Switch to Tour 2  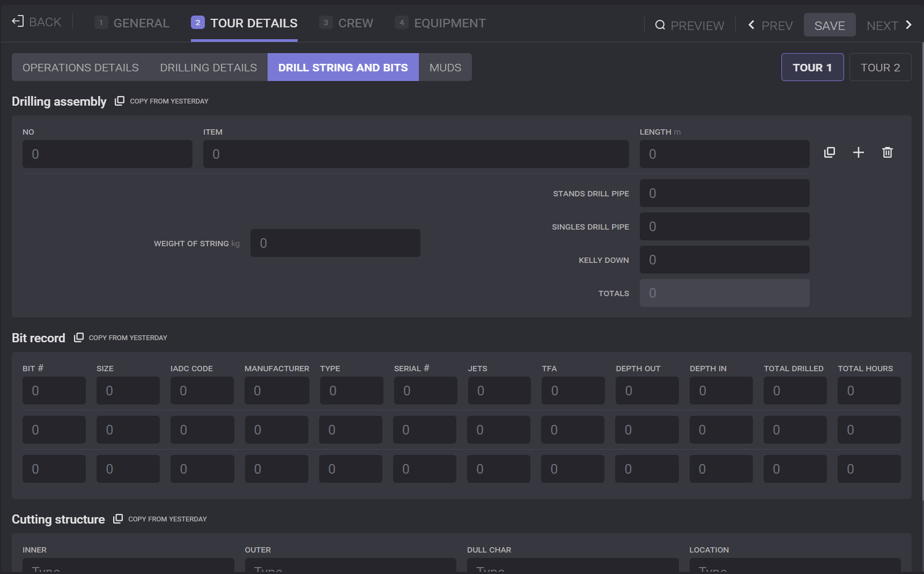(880, 68)
